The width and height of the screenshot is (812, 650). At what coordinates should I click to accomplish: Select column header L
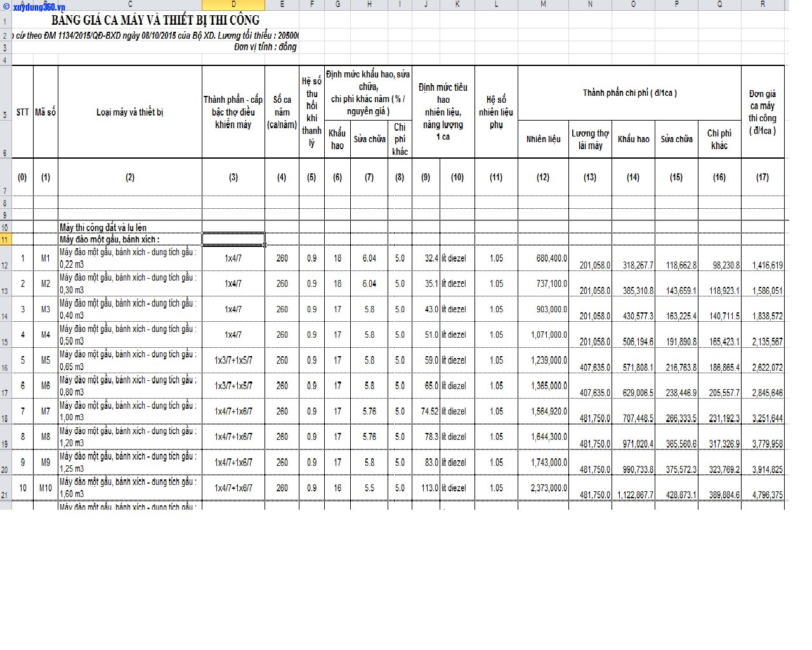[x=496, y=5]
